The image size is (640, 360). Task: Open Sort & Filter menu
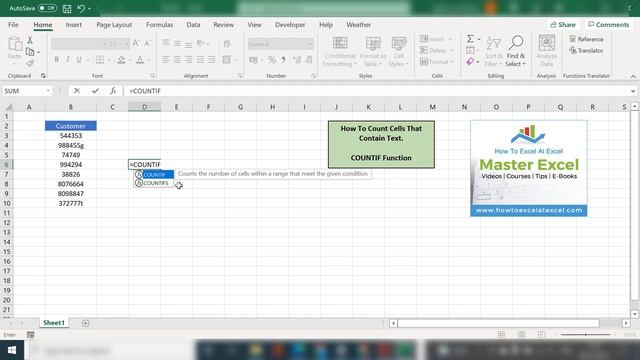tap(493, 52)
